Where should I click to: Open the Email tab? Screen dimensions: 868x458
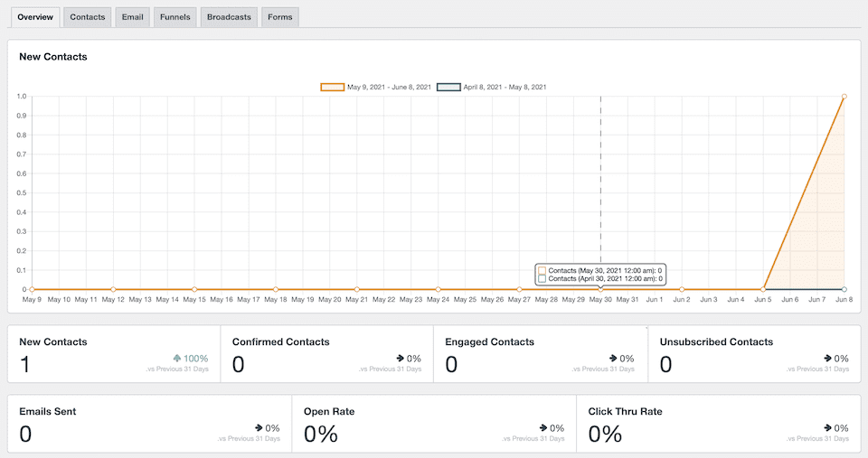coord(132,17)
